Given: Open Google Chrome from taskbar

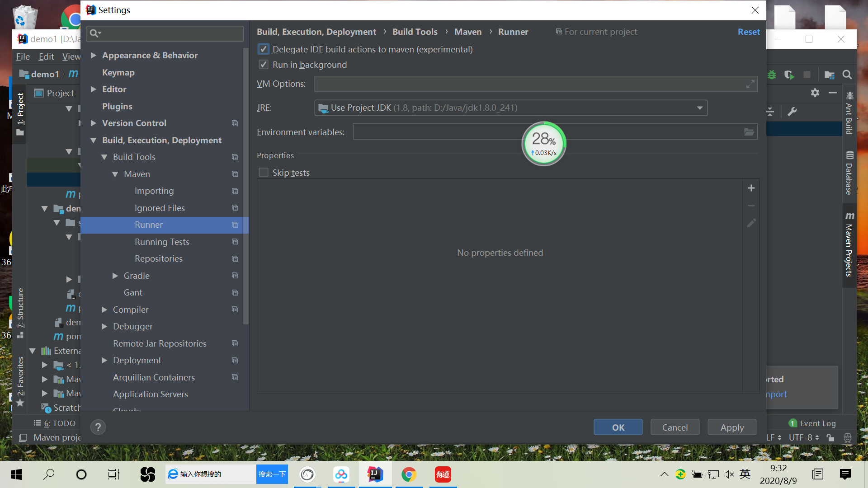Looking at the screenshot, I should [409, 474].
